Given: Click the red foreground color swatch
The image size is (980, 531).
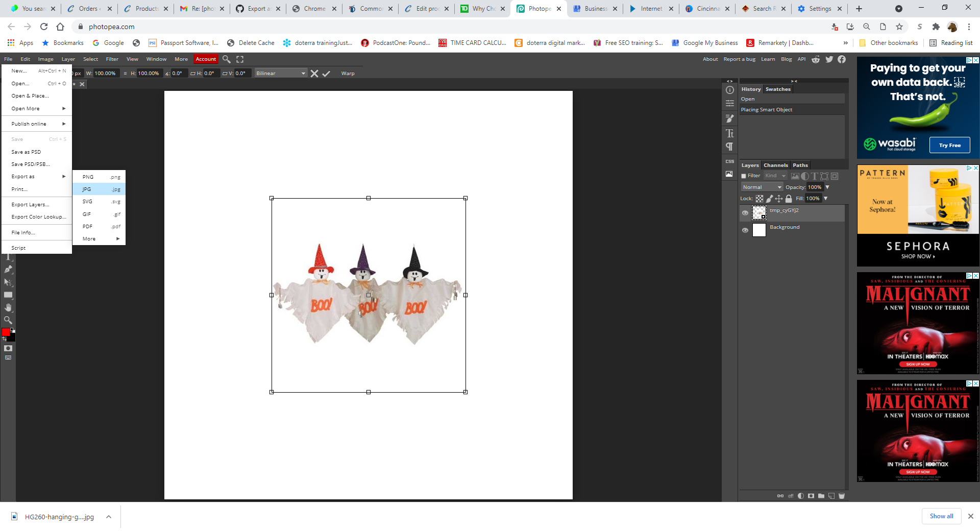Looking at the screenshot, I should (x=7, y=332).
